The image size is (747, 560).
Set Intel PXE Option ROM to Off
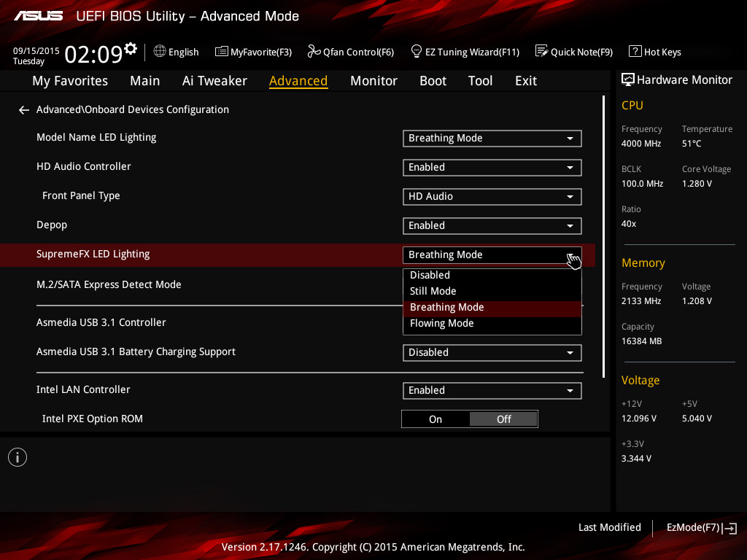pyautogui.click(x=503, y=419)
